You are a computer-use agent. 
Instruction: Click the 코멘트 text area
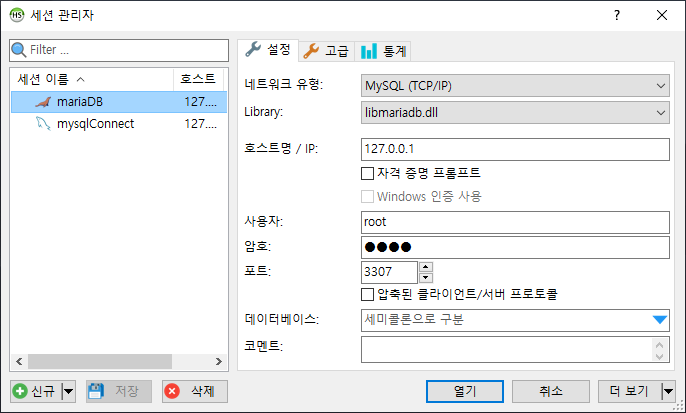pyautogui.click(x=507, y=350)
